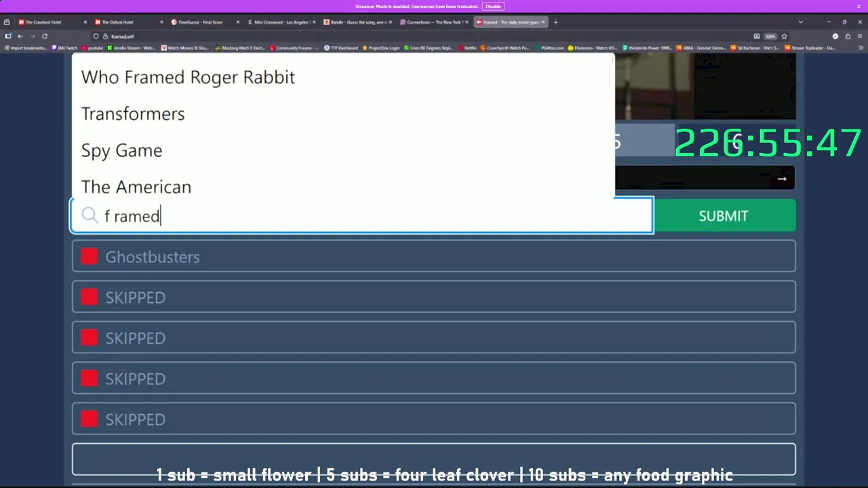This screenshot has width=868, height=488.
Task: Open the sidebar toggle icon beside back arrow
Action: (8, 36)
